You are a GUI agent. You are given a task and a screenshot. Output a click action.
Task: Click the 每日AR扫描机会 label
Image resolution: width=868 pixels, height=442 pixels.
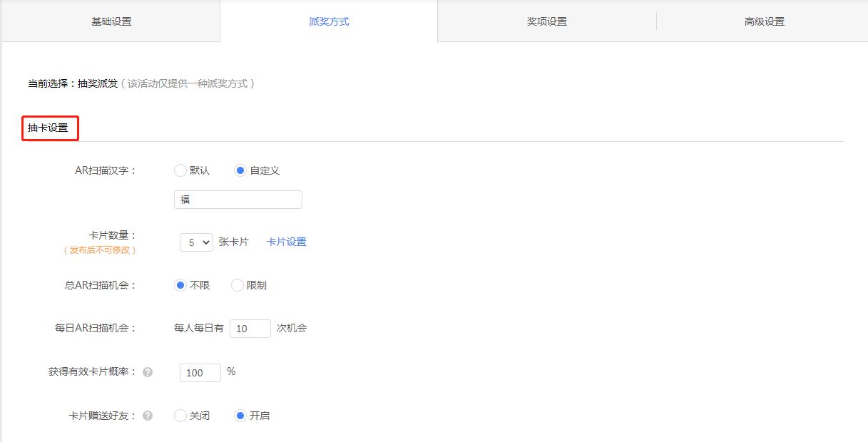click(x=96, y=328)
